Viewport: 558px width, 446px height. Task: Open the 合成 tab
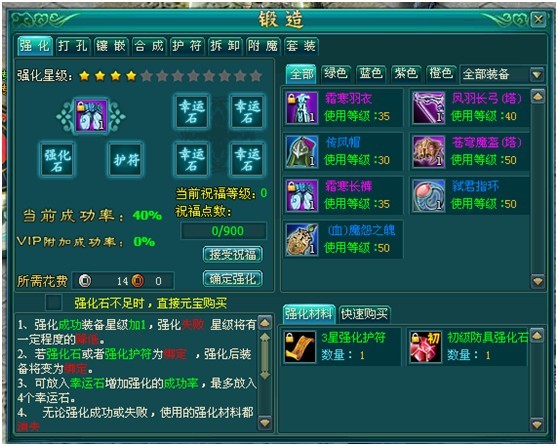pyautogui.click(x=149, y=46)
